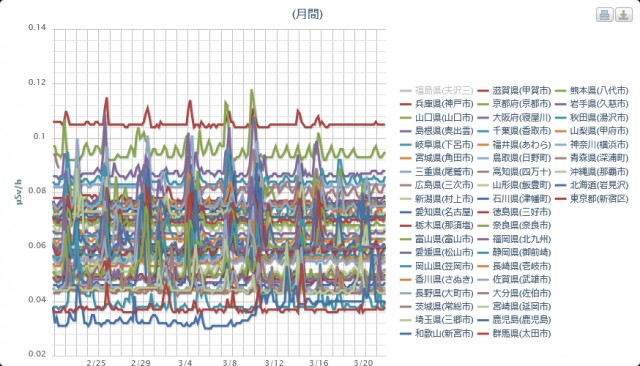Toggle the 山口県(山口市) legend series
Viewport: 640px width, 366px height.
tap(436, 118)
